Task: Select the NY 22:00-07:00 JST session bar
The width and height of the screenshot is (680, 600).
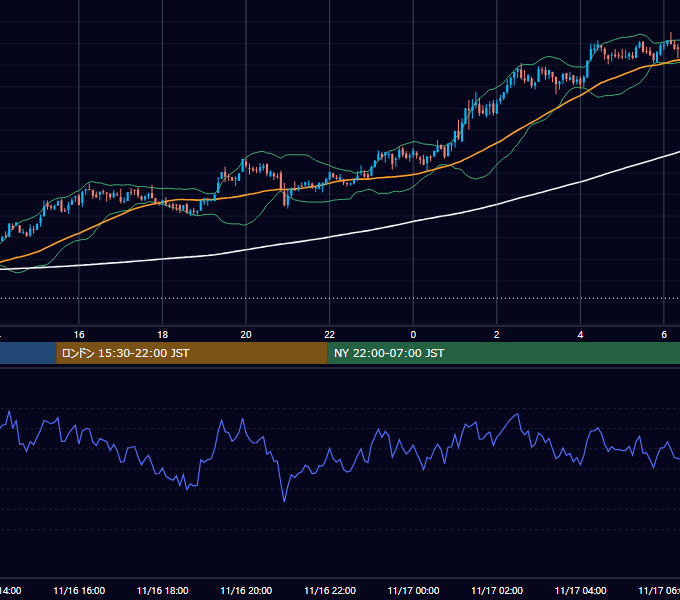Action: [503, 353]
